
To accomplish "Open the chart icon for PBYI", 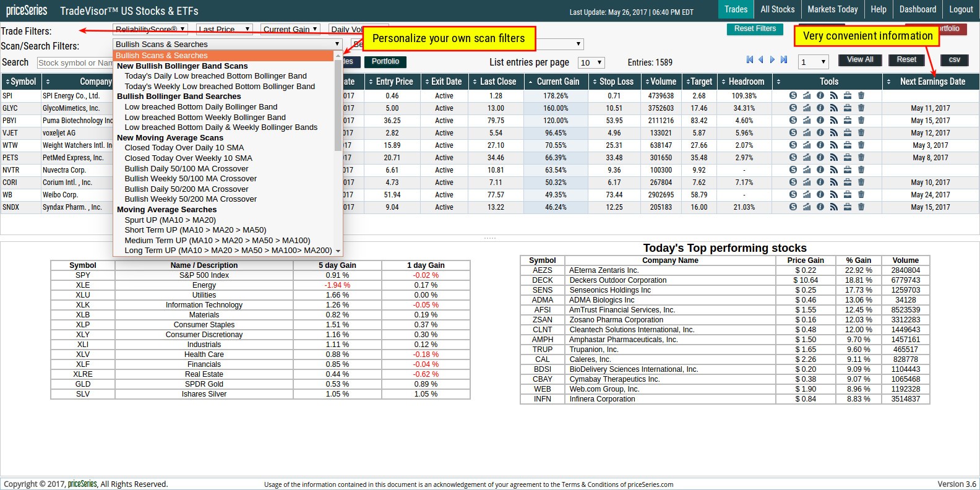I will 807,121.
